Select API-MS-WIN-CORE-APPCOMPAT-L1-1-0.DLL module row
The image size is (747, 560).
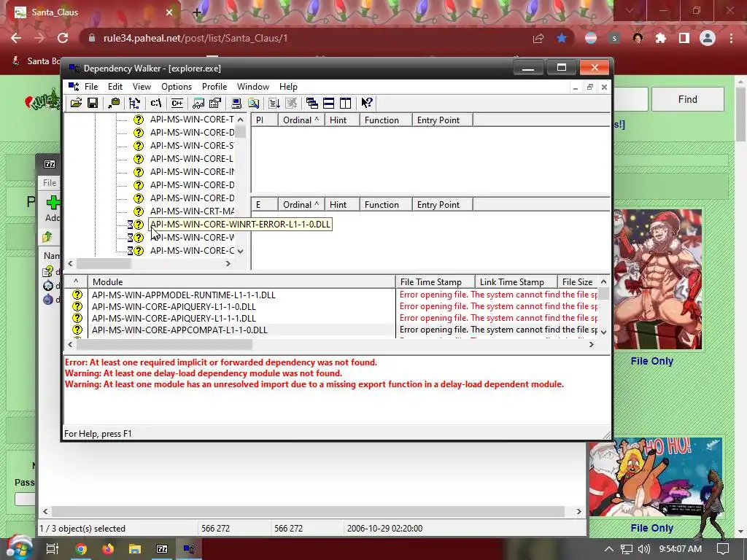(x=331, y=330)
